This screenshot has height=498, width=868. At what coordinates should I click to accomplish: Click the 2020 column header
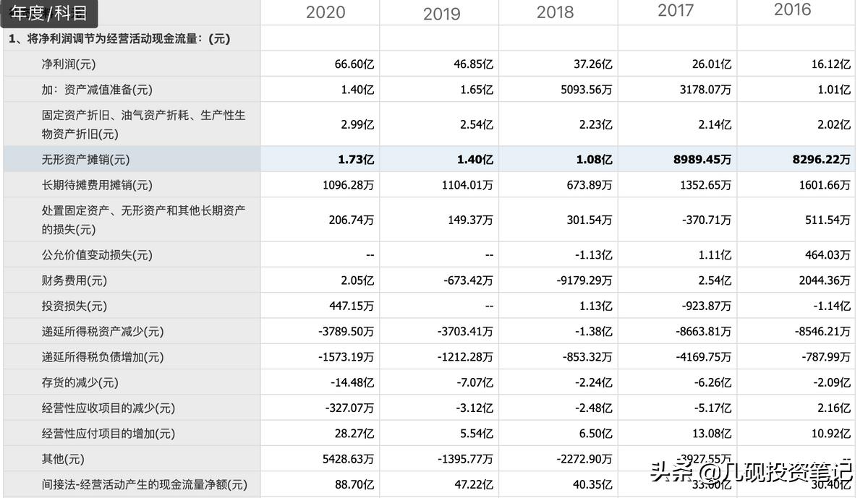(325, 12)
